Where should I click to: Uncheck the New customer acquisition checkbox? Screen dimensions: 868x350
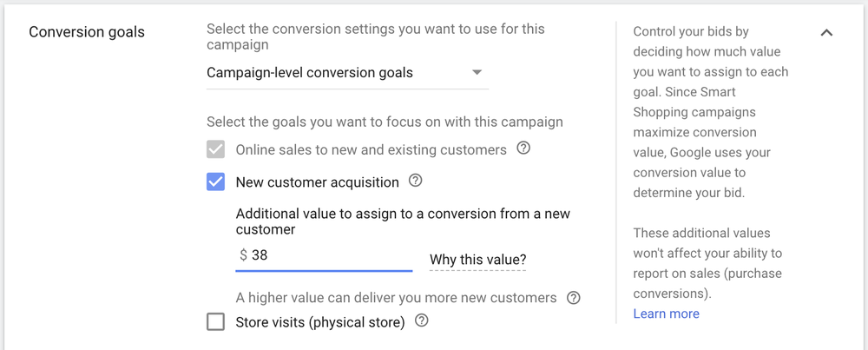click(x=216, y=182)
